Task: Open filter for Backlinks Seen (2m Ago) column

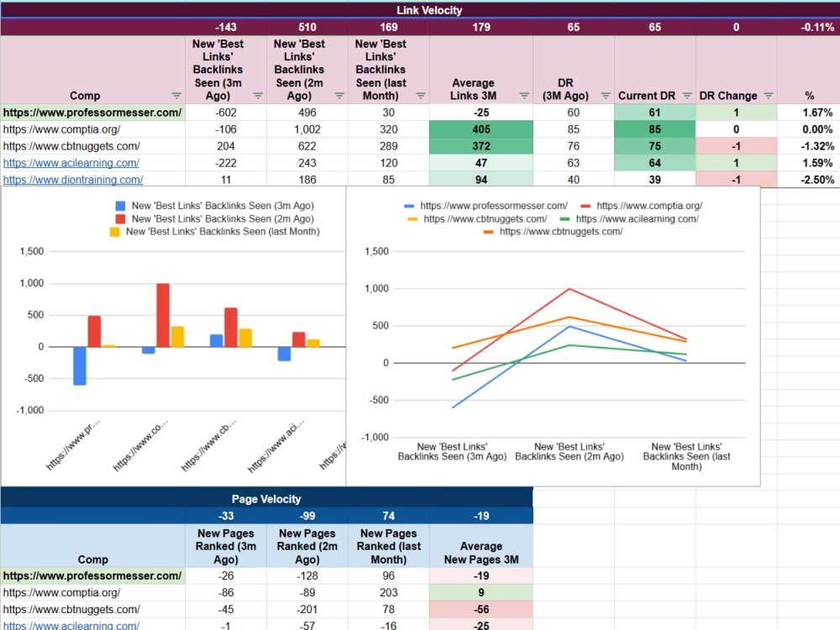Action: tap(339, 96)
